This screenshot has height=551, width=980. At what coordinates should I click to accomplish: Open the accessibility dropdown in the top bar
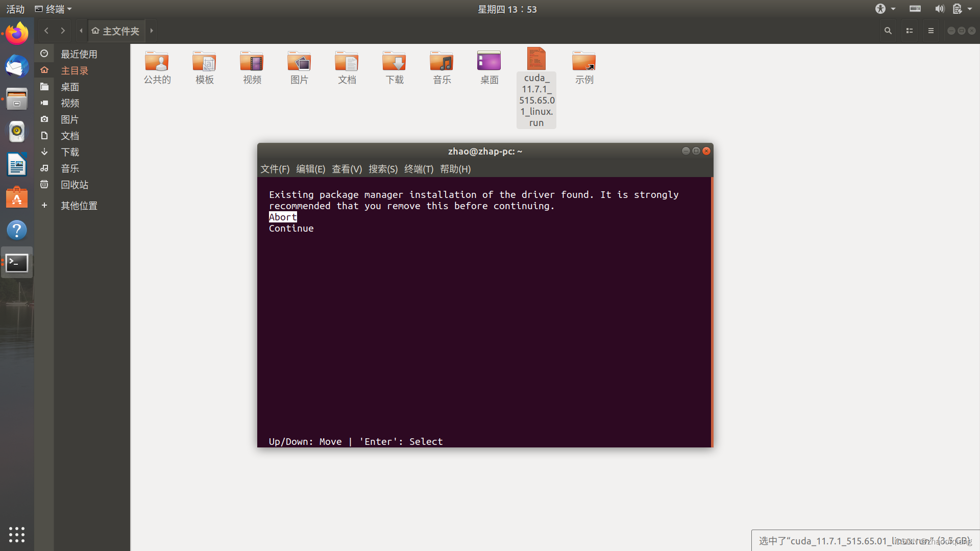(885, 9)
